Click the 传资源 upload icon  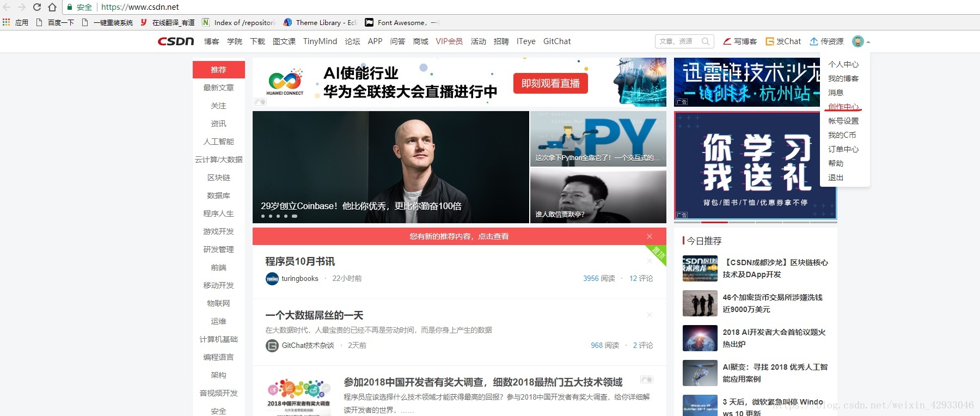(814, 41)
